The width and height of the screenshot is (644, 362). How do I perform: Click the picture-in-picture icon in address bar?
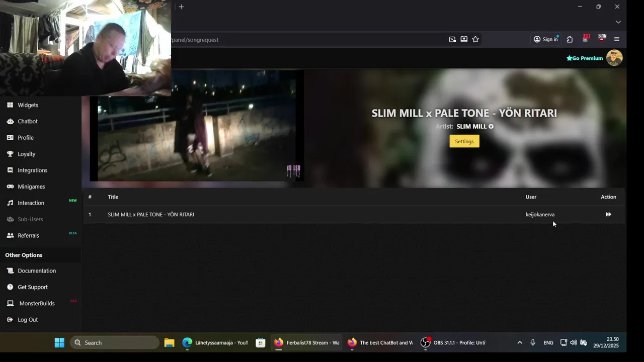pyautogui.click(x=452, y=39)
